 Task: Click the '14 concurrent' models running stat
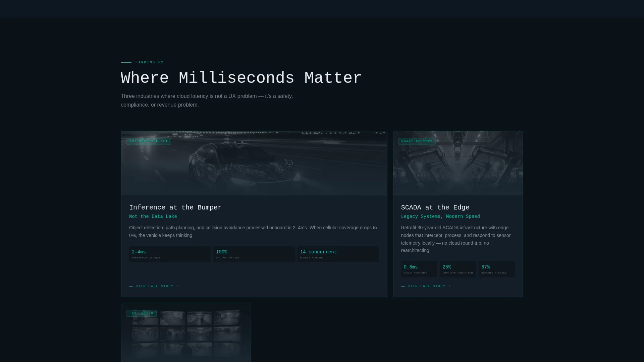point(338,254)
